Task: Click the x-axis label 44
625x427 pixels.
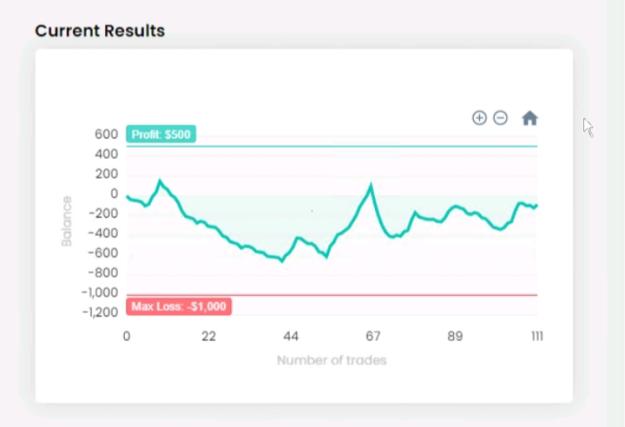Action: coord(291,336)
